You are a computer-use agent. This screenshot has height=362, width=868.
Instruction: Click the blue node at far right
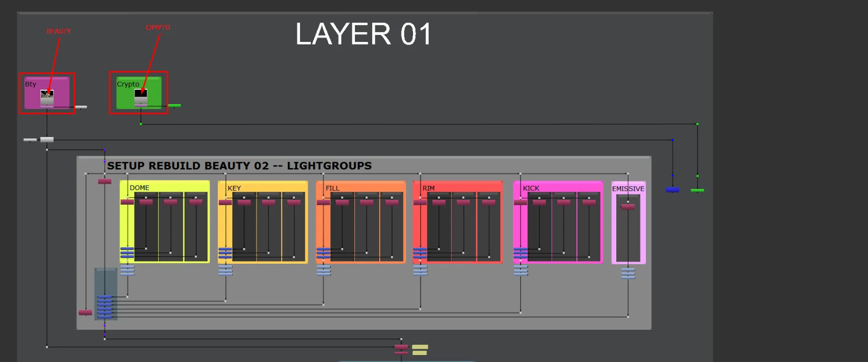[672, 190]
